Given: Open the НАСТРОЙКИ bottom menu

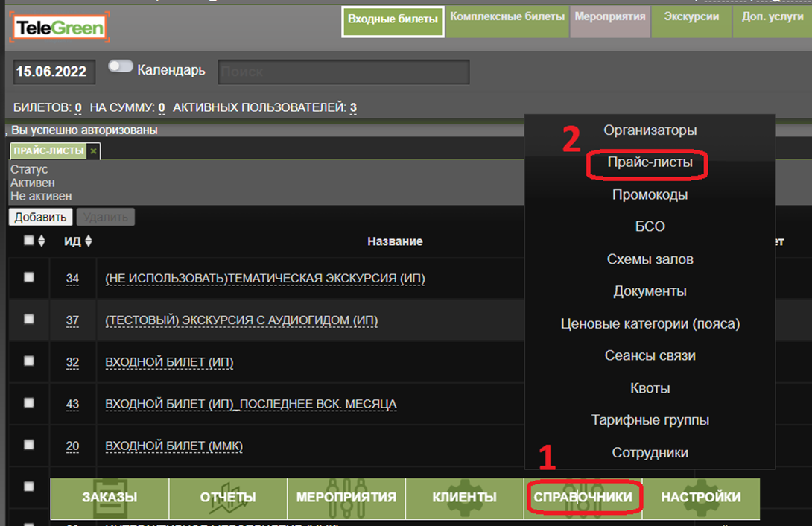Looking at the screenshot, I should pos(700,498).
